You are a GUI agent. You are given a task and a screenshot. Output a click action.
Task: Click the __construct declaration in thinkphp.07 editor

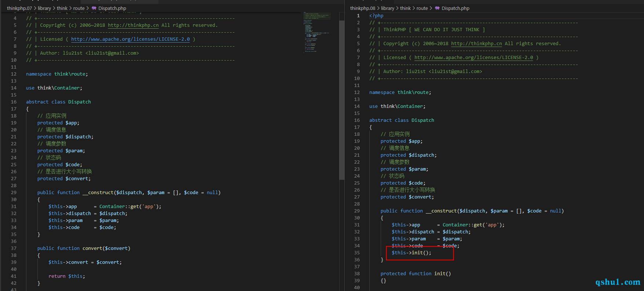(x=129, y=193)
